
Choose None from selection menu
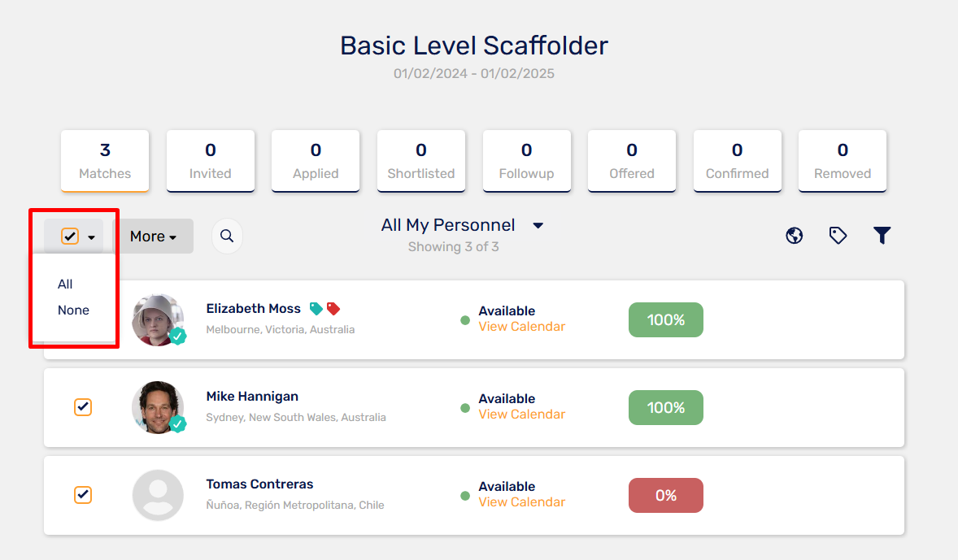[73, 310]
